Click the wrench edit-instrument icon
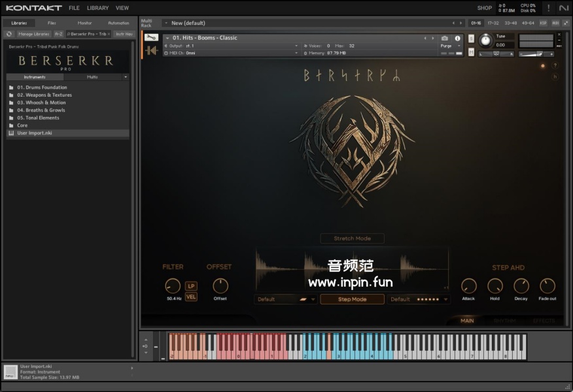 click(152, 38)
